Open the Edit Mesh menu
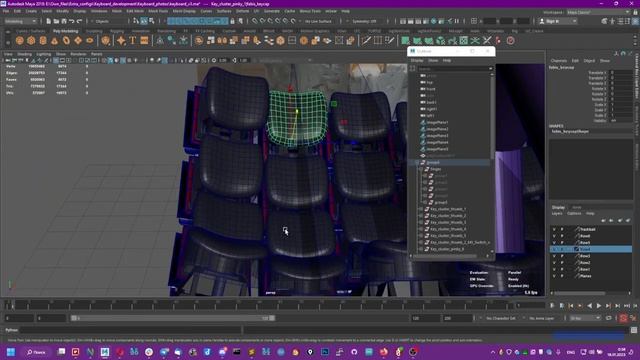 (135, 11)
